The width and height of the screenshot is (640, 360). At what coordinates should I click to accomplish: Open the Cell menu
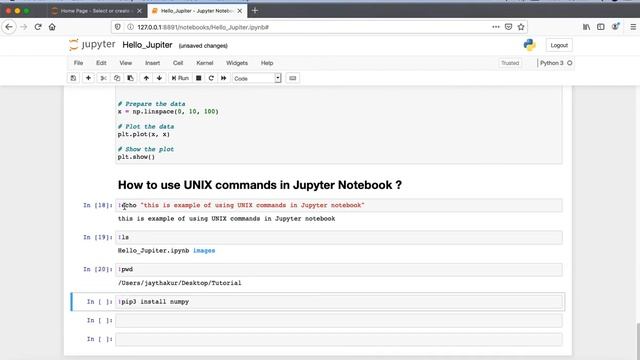coord(178,63)
